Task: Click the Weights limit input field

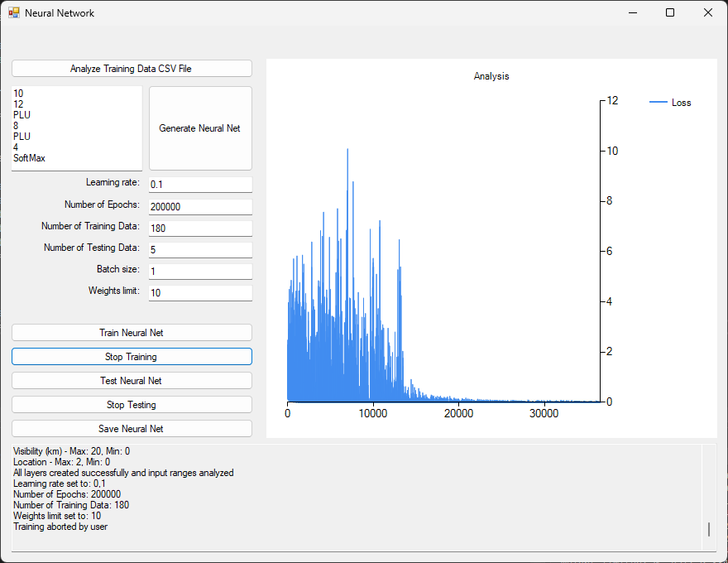Action: 200,292
